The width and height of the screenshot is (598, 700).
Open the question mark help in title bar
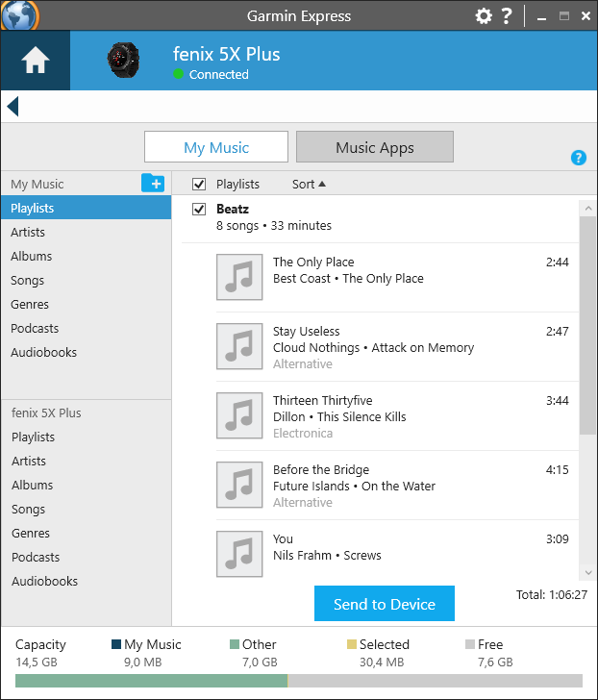click(x=507, y=16)
